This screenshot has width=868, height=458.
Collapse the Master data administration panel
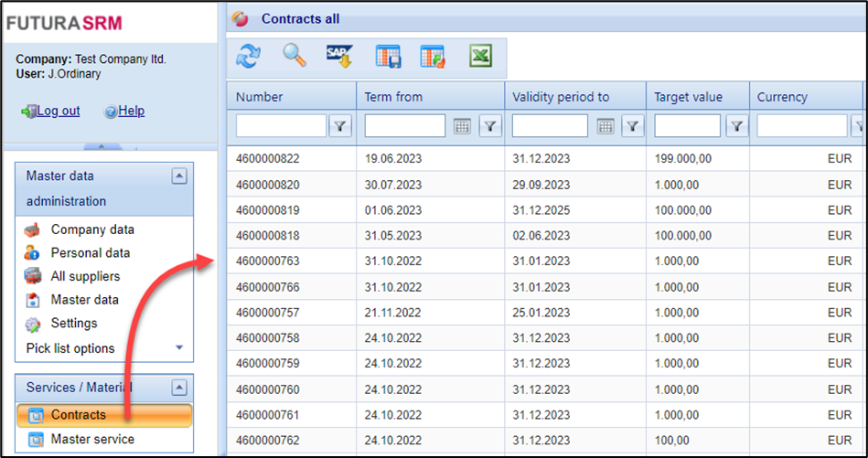coord(179,176)
